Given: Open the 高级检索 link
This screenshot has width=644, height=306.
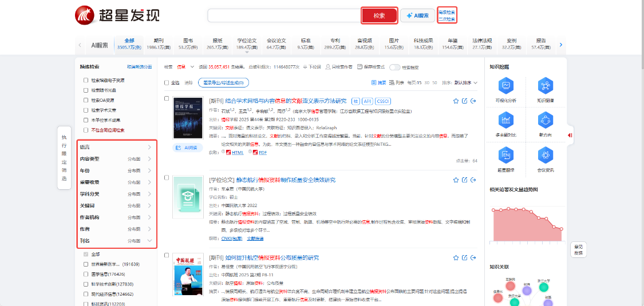Looking at the screenshot, I should (447, 12).
